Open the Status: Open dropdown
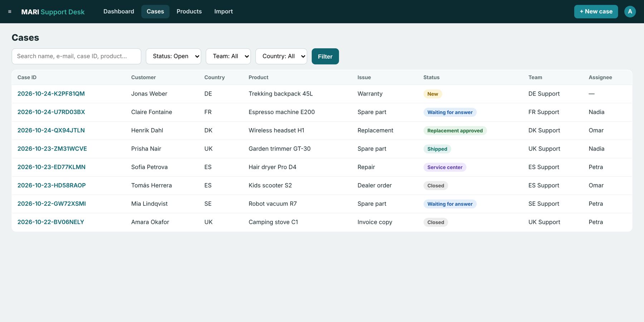644x322 pixels. [x=174, y=56]
